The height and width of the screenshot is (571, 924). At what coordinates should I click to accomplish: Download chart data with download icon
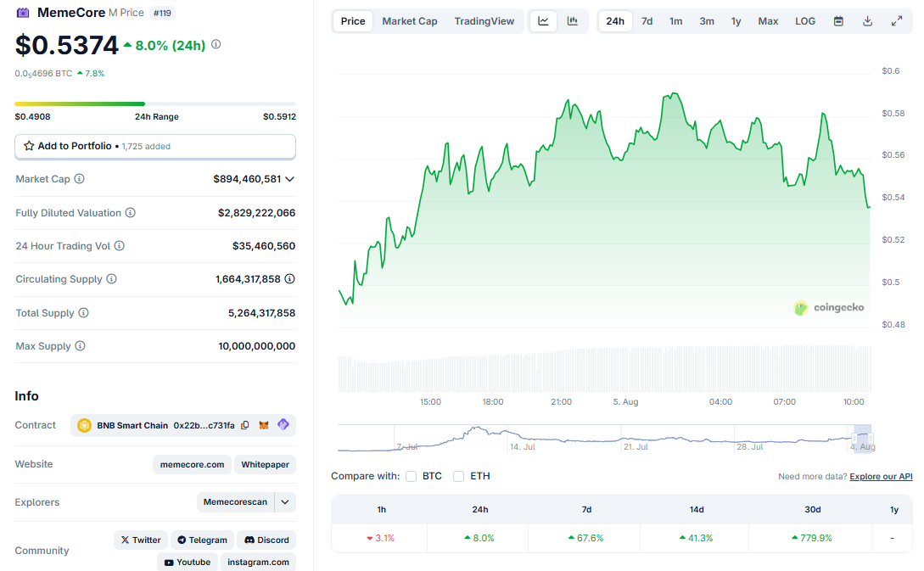(867, 21)
